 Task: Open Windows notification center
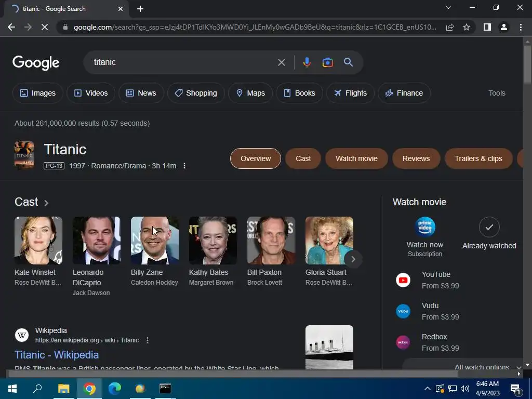click(x=515, y=389)
